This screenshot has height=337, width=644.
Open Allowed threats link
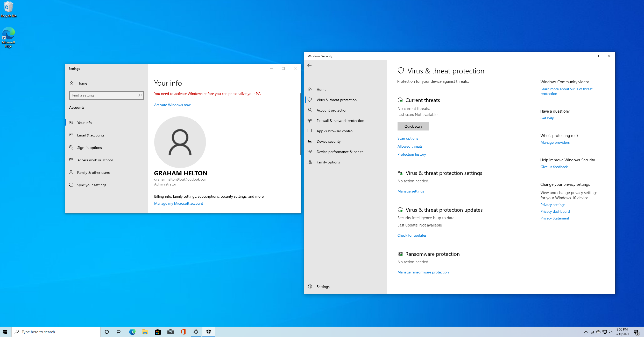[410, 146]
